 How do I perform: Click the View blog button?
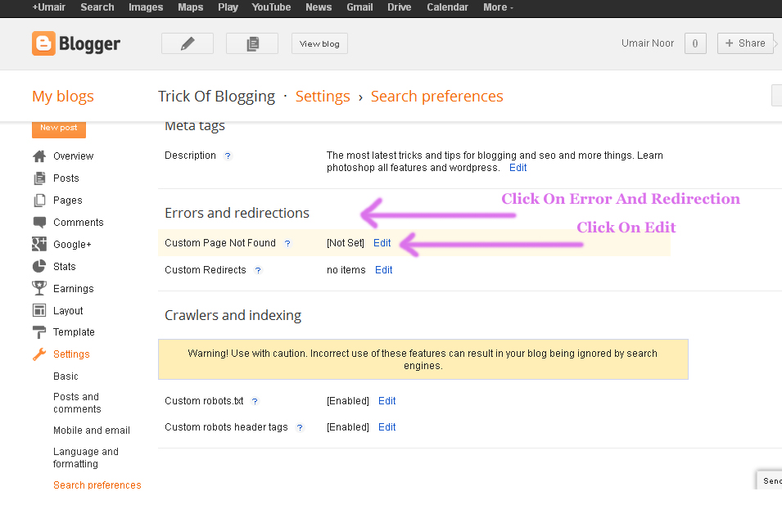coord(319,43)
